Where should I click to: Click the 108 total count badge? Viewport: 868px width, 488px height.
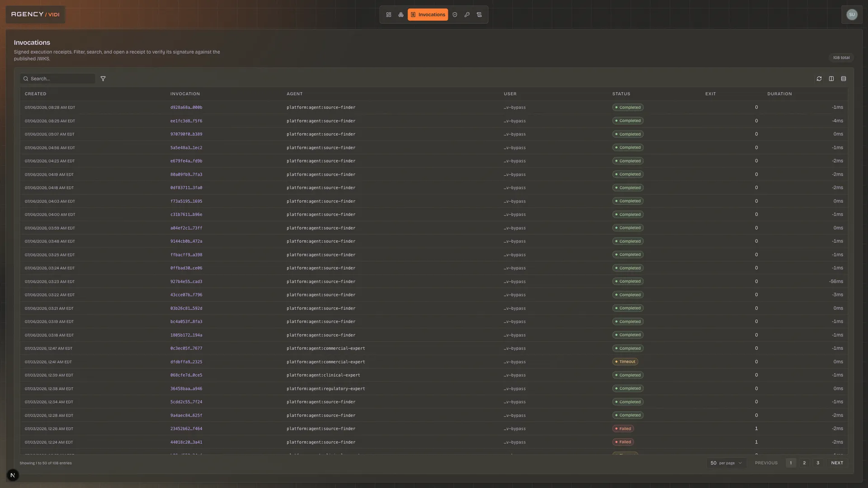[x=841, y=58]
